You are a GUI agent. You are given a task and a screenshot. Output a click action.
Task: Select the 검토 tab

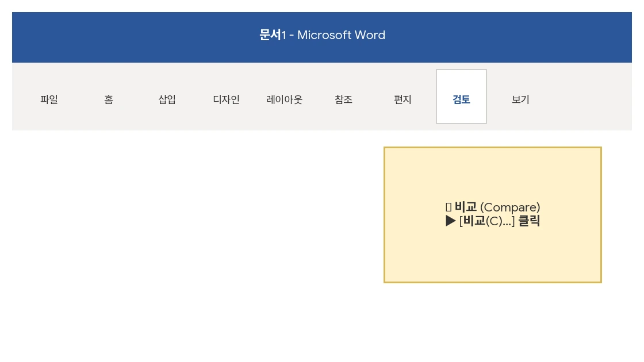click(x=461, y=97)
